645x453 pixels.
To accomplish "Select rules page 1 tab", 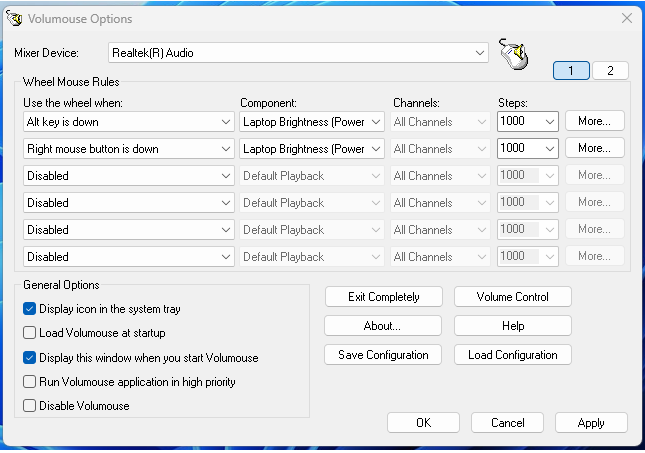I will coord(571,71).
